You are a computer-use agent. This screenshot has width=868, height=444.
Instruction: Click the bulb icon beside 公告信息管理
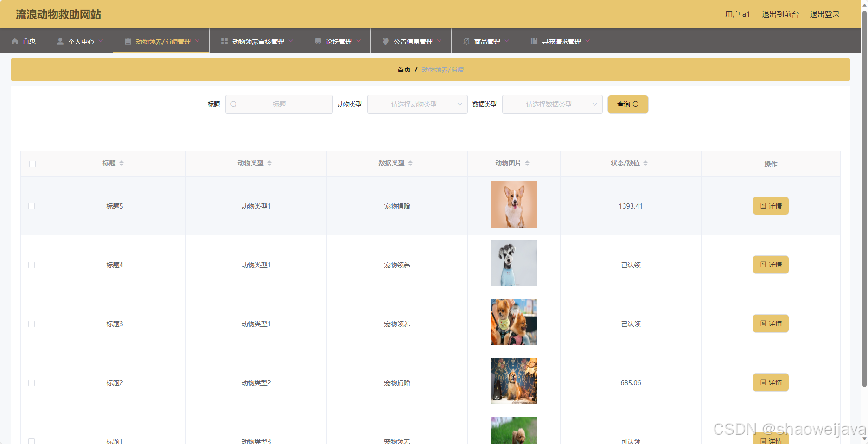pos(386,41)
